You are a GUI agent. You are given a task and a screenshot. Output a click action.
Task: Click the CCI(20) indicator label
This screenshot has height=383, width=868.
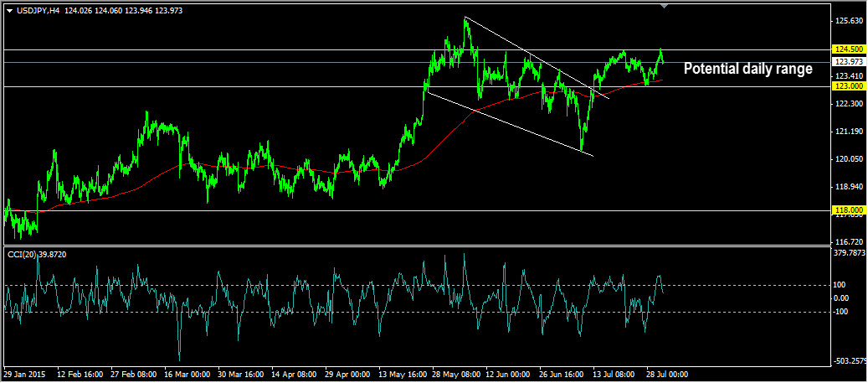(x=37, y=254)
